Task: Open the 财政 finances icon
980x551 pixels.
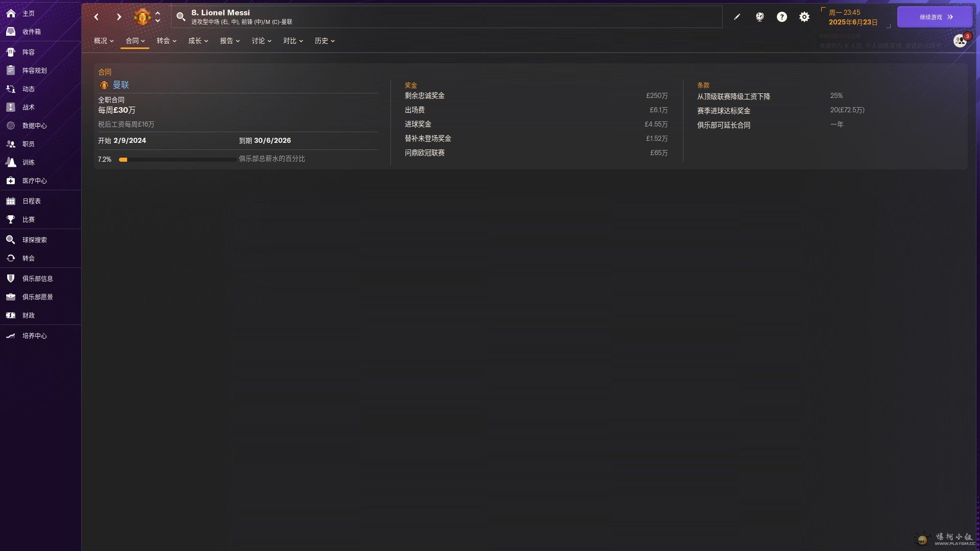Action: 11,315
